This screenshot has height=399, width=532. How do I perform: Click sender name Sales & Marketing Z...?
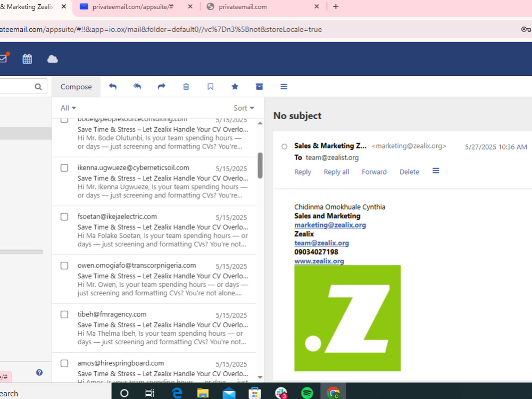point(330,146)
